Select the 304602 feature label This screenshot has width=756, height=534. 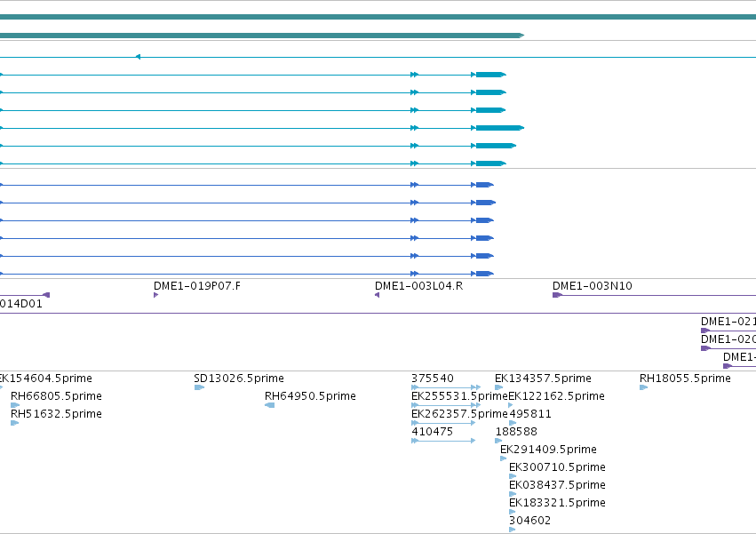tap(529, 521)
